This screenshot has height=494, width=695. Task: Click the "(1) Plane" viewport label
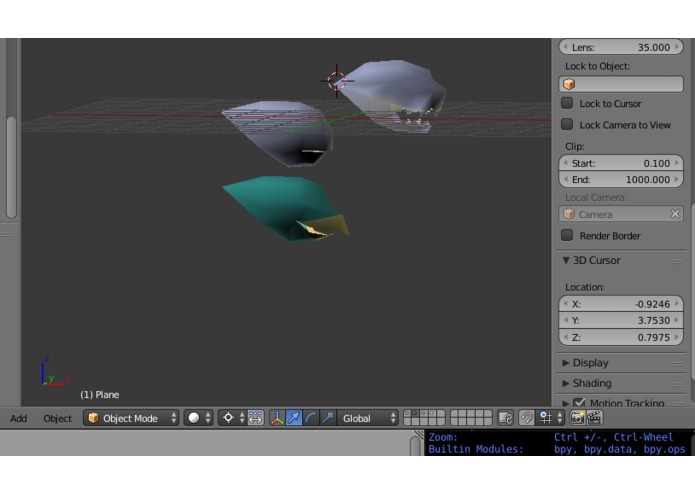100,394
